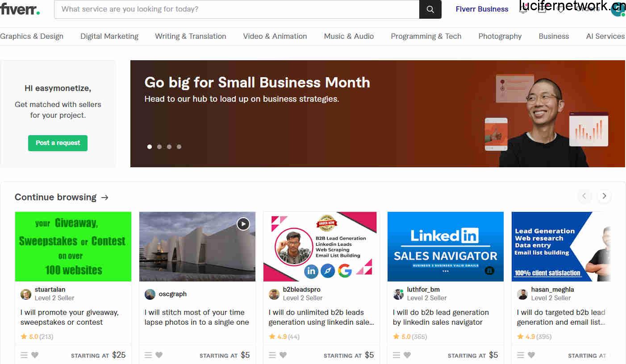
Task: Click the arrow beside Continue browsing
Action: coord(105,197)
